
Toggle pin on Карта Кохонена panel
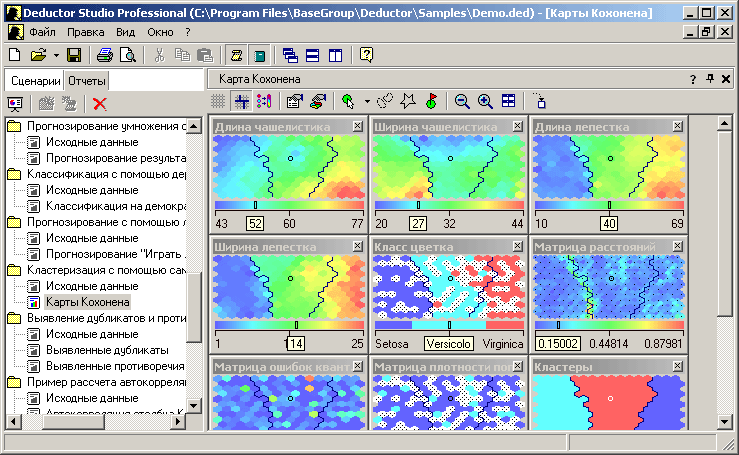711,79
